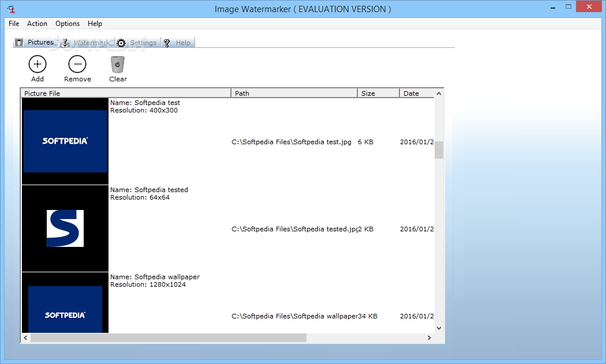The image size is (606, 364).
Task: Click the '34 KB' size cell
Action: [x=368, y=316]
